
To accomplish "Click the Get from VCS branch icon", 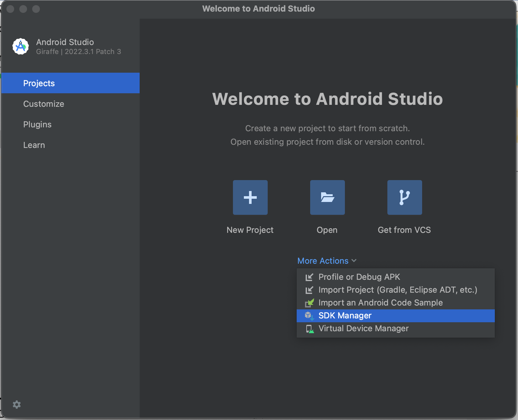I will (405, 197).
